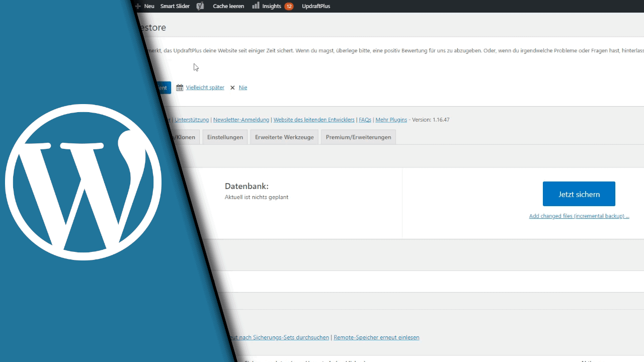Open the Yoast SEO icon in admin bar
644x362 pixels.
click(200, 6)
